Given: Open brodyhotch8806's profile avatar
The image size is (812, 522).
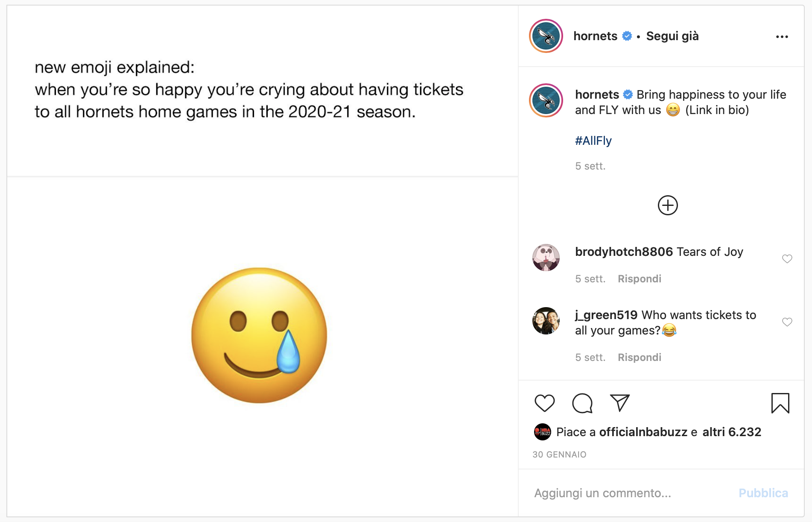Looking at the screenshot, I should 546,258.
